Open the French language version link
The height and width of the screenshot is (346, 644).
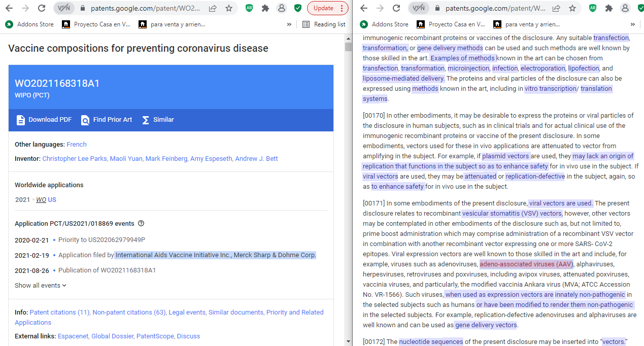tap(77, 145)
